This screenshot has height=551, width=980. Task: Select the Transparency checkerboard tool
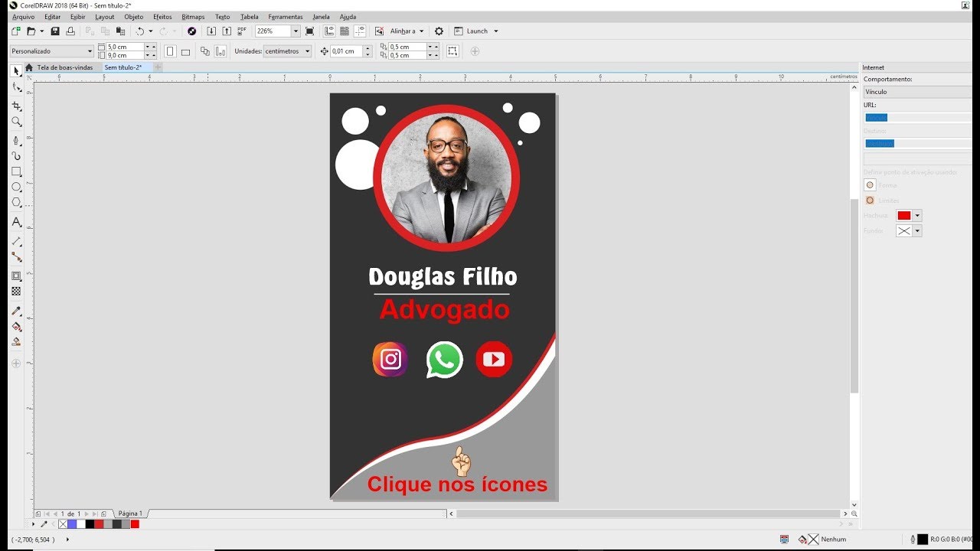coord(16,291)
